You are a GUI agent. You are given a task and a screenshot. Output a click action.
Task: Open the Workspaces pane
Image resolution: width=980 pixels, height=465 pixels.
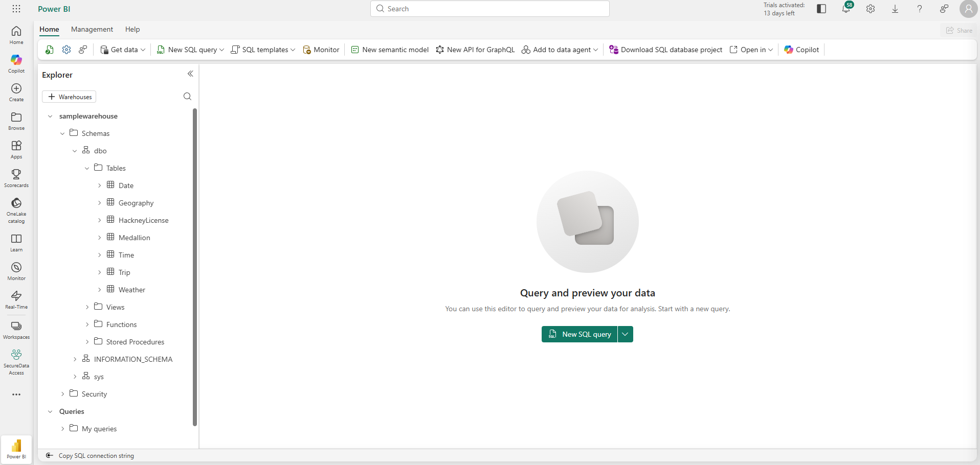[16, 330]
